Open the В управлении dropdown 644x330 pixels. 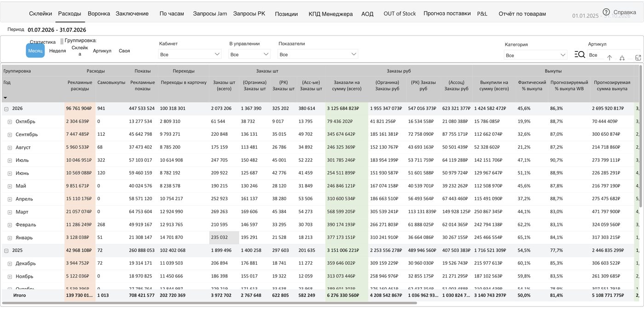tap(249, 54)
